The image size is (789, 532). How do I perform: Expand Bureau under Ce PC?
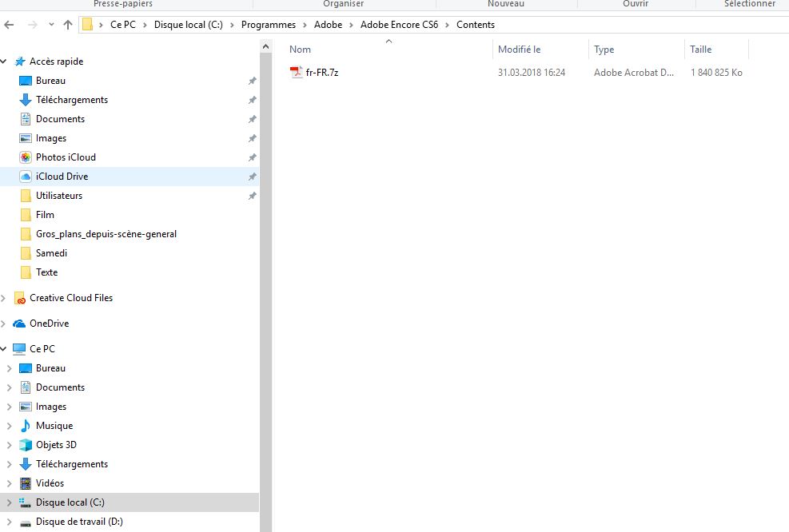click(9, 368)
